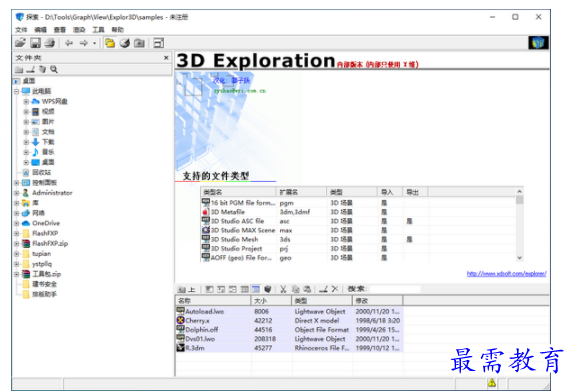Click the render sphere toolbar icon
This screenshot has height=392, width=572.
coord(125,43)
